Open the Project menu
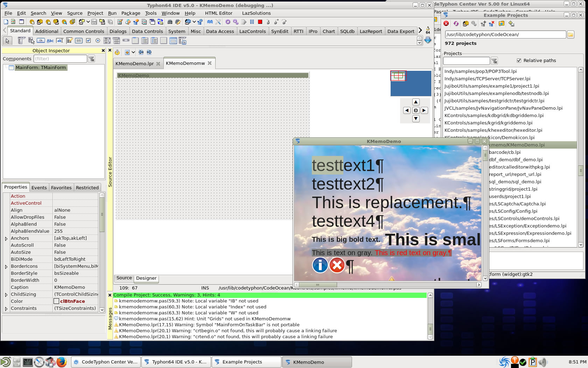The width and height of the screenshot is (588, 368). pyautogui.click(x=95, y=13)
